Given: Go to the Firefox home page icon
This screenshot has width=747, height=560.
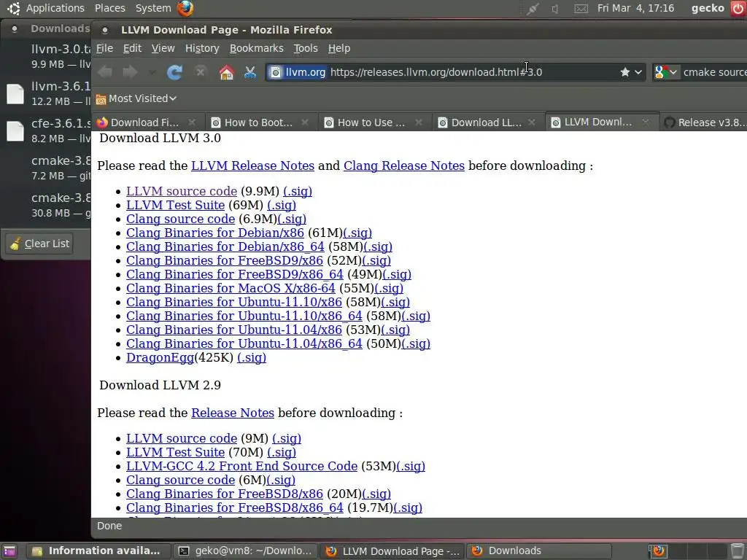Looking at the screenshot, I should 226,72.
